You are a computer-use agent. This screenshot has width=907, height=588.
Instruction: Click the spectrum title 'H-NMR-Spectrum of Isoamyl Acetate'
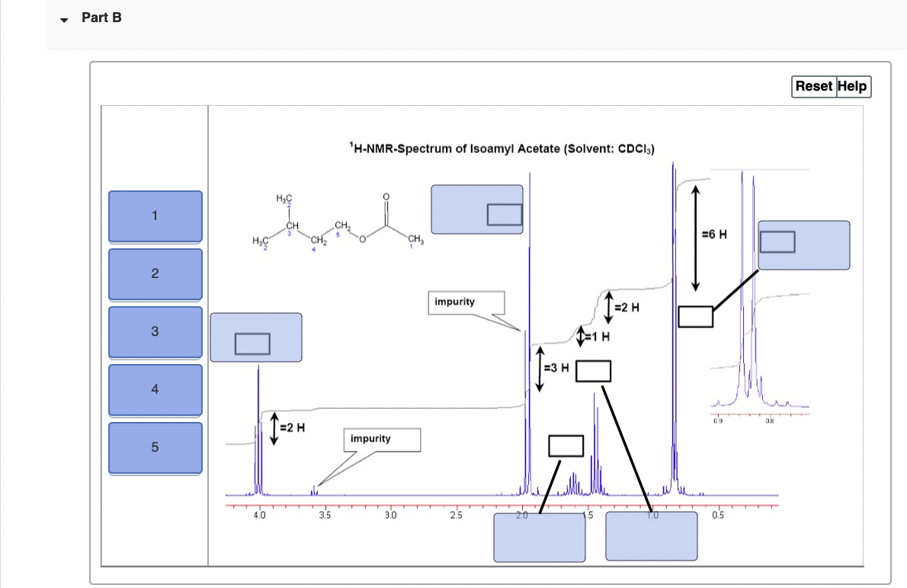coord(502,148)
